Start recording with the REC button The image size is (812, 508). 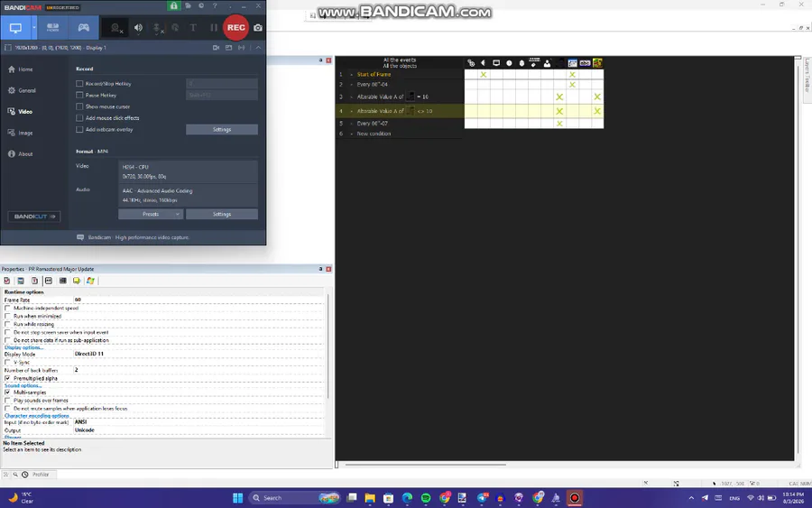tap(235, 27)
